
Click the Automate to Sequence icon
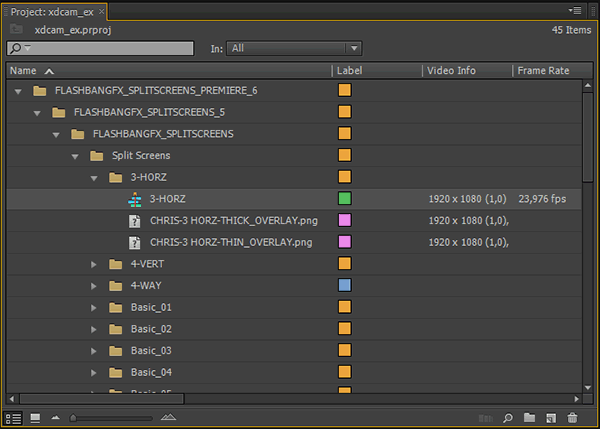[486, 417]
